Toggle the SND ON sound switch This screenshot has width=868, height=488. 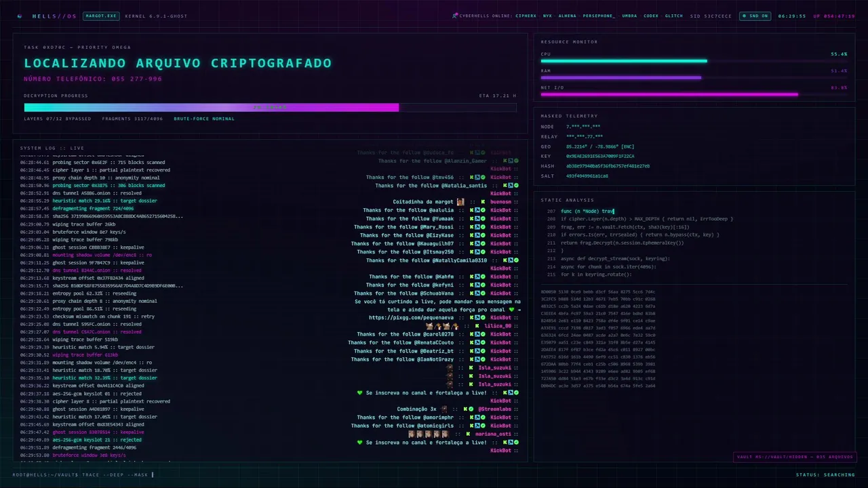pos(755,16)
